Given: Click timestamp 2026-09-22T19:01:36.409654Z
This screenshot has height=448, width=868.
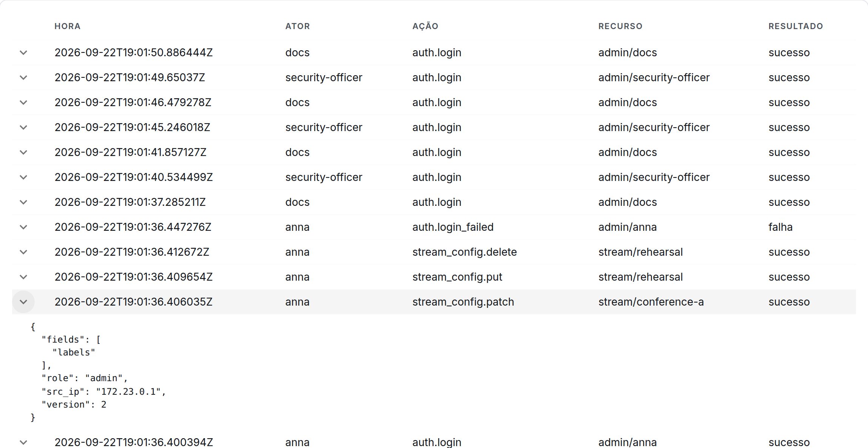Looking at the screenshot, I should 134,277.
